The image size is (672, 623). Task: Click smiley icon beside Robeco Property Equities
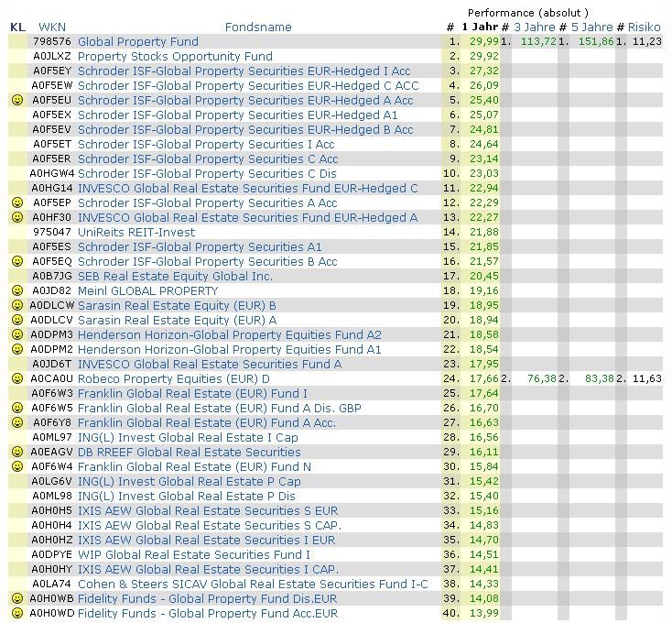click(x=17, y=378)
